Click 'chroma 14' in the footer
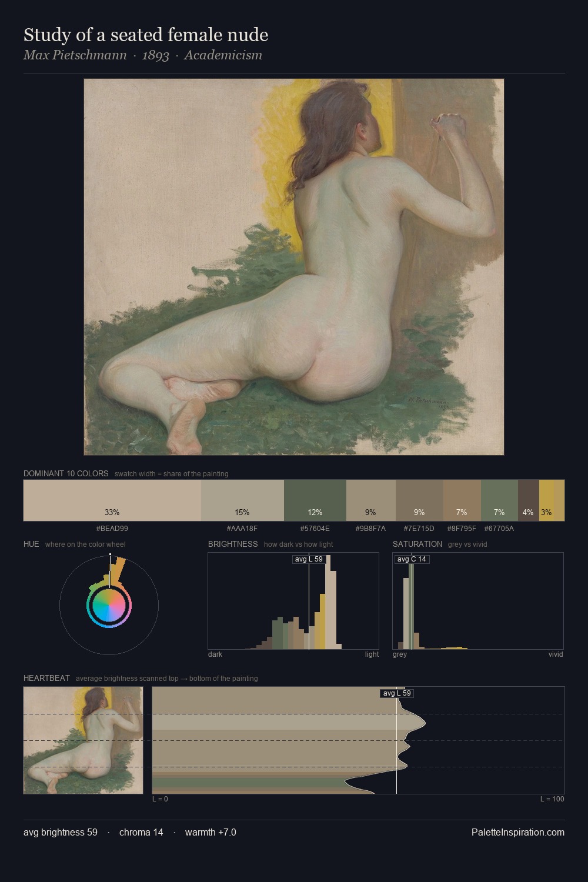Screen dimensions: 588x882 click(141, 832)
